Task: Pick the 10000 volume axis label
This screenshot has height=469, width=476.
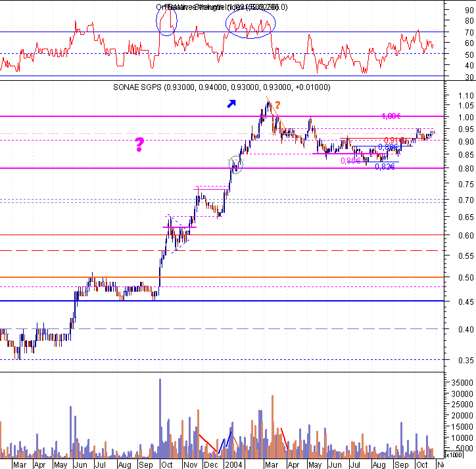Action: (462, 437)
